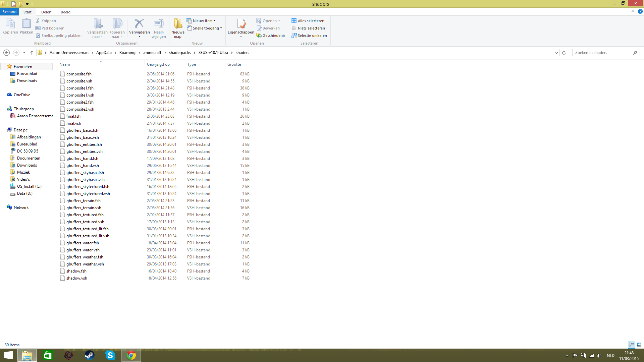Open the Help question mark icon
The height and width of the screenshot is (362, 644).
pos(640,11)
